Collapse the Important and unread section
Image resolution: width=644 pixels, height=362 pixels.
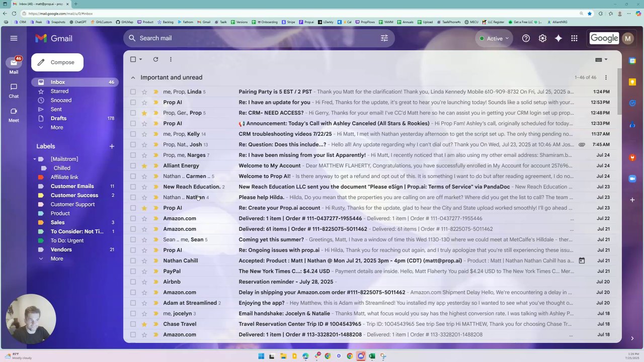133,77
